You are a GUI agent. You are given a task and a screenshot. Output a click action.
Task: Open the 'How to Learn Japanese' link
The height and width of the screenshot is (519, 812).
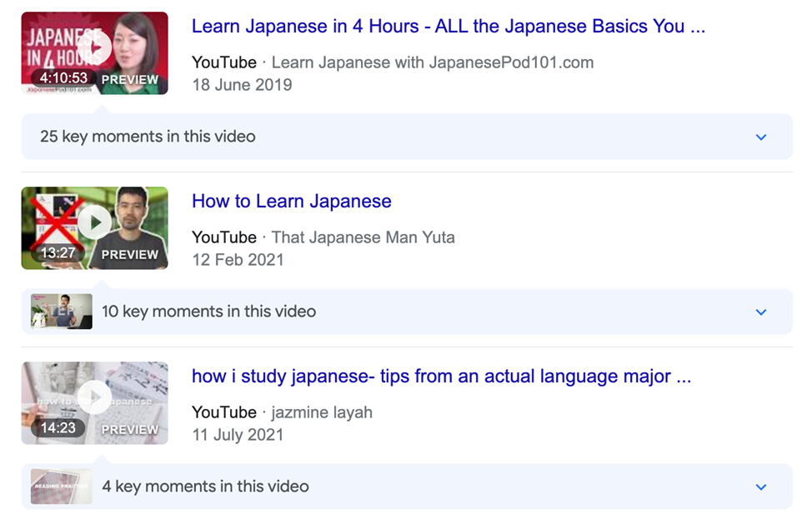tap(291, 201)
